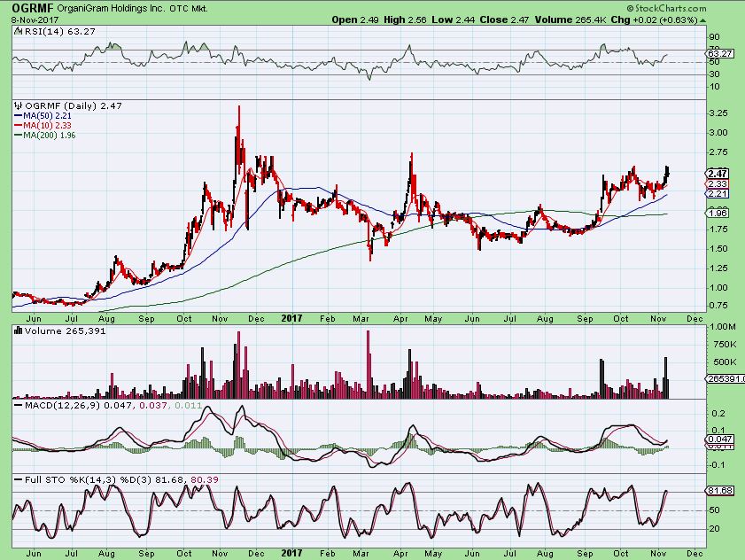The width and height of the screenshot is (745, 560).
Task: Click the red MA(10) legend line
Action: (19, 126)
